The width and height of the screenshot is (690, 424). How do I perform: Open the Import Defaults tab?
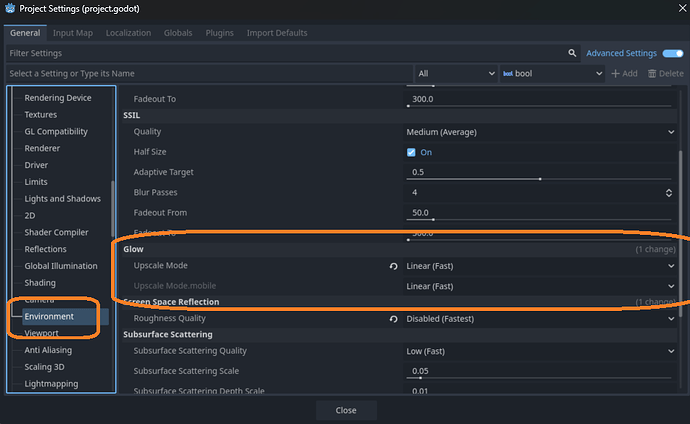277,33
